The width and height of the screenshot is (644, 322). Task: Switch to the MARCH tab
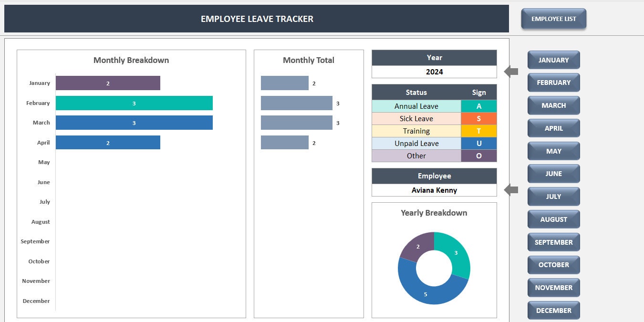[553, 105]
